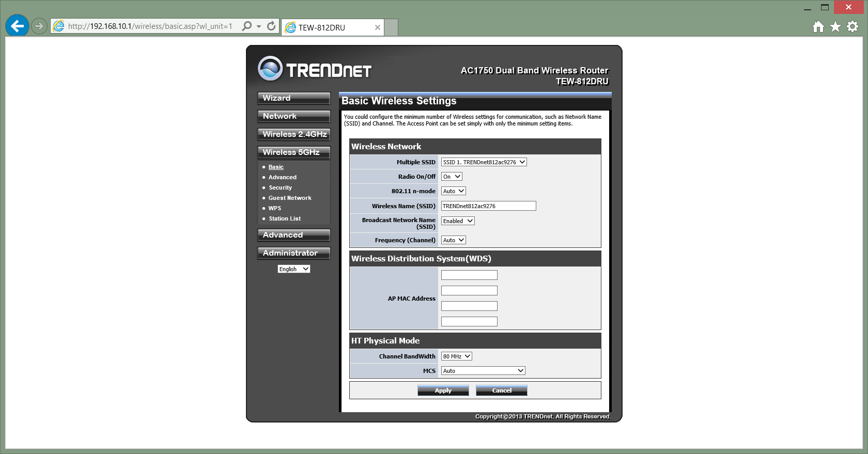Open the address bar autocomplete dropdown arrow
868x454 pixels.
pyautogui.click(x=259, y=26)
